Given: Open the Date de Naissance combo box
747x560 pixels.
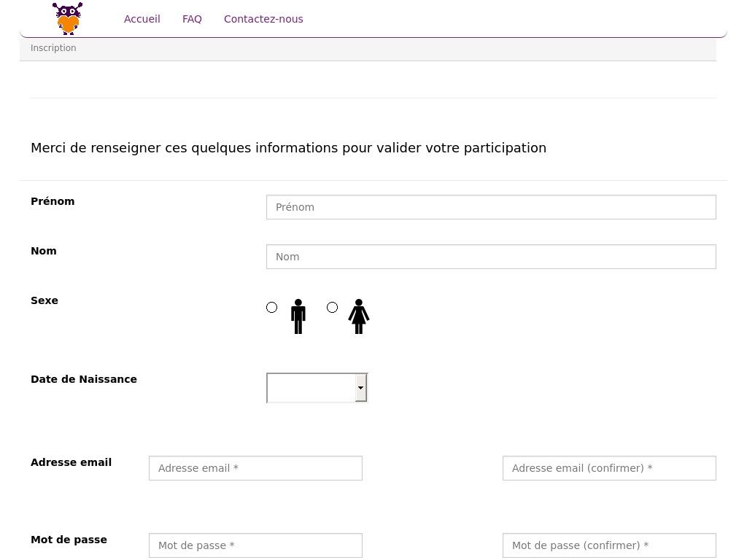Looking at the screenshot, I should (311, 388).
